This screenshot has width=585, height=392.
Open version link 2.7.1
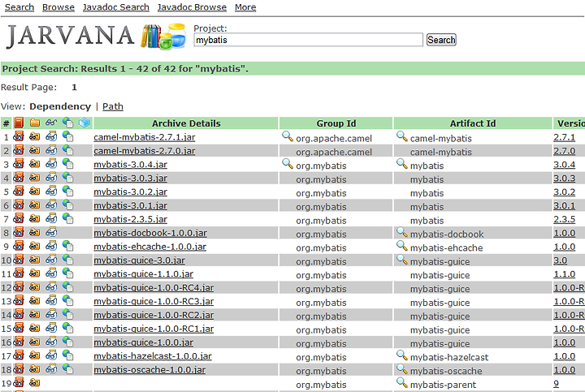[x=564, y=137]
